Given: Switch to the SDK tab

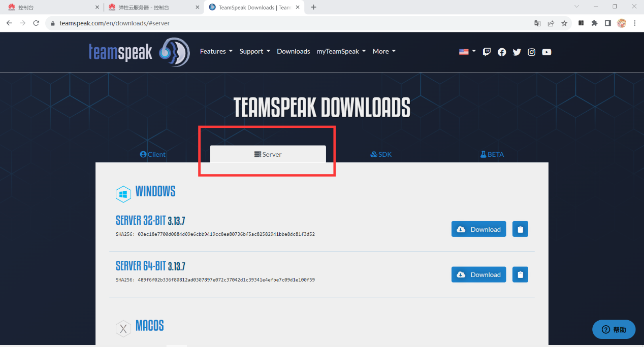Looking at the screenshot, I should pyautogui.click(x=381, y=154).
